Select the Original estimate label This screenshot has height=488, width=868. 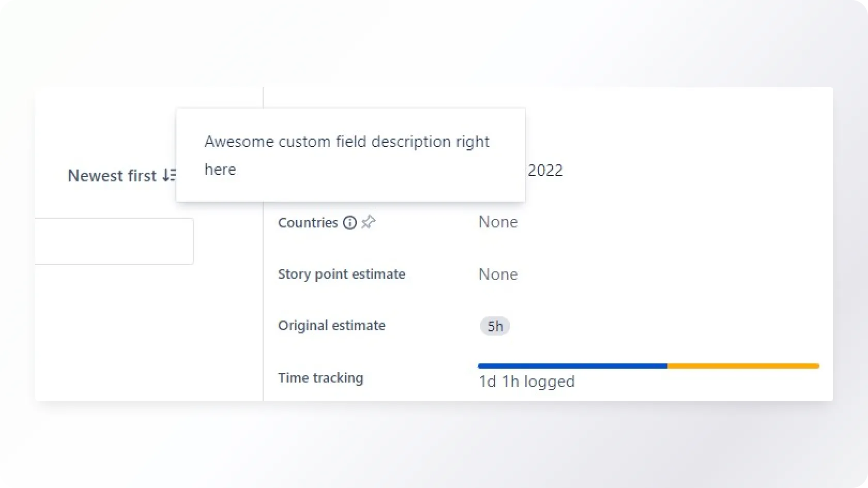pos(332,326)
